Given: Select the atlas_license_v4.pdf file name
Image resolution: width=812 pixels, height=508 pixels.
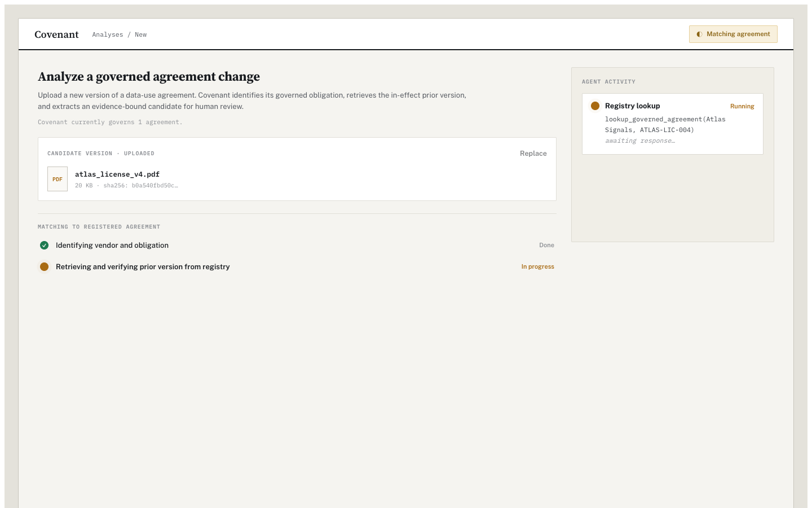Looking at the screenshot, I should [x=117, y=174].
